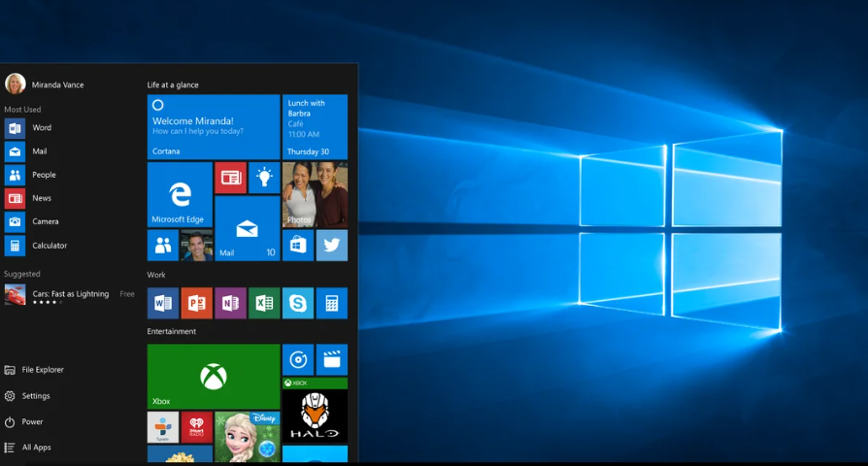The width and height of the screenshot is (868, 466).
Task: Open the calendar tile showing Lunch with Barbra
Action: (315, 127)
